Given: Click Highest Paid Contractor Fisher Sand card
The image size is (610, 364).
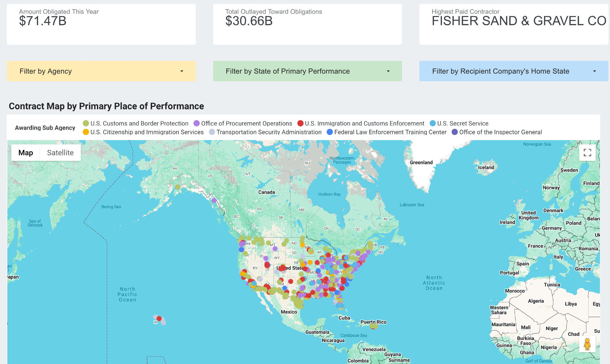Looking at the screenshot, I should click(514, 24).
